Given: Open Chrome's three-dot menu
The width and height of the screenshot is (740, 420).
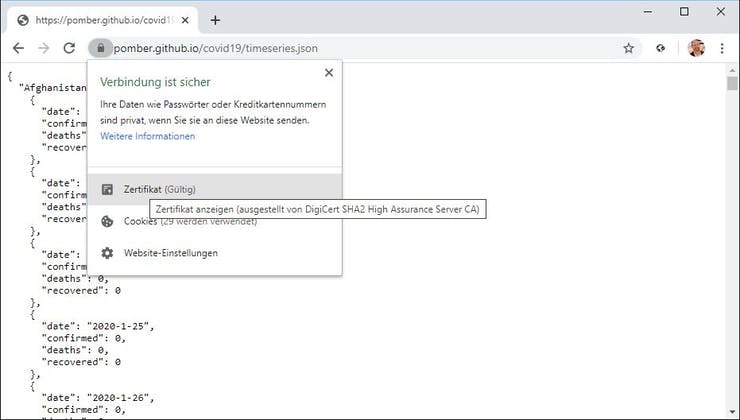Looking at the screenshot, I should pyautogui.click(x=721, y=48).
